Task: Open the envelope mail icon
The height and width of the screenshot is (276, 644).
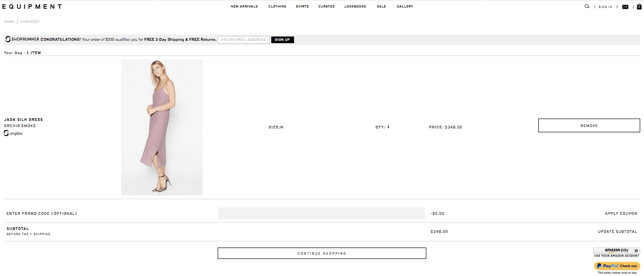Action: tap(625, 7)
